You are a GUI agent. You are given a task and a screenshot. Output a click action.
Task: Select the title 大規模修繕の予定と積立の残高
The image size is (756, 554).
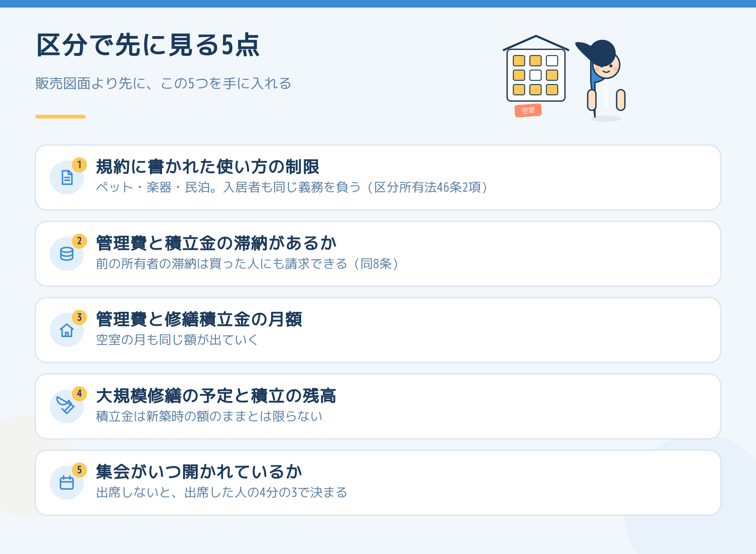[x=216, y=396]
